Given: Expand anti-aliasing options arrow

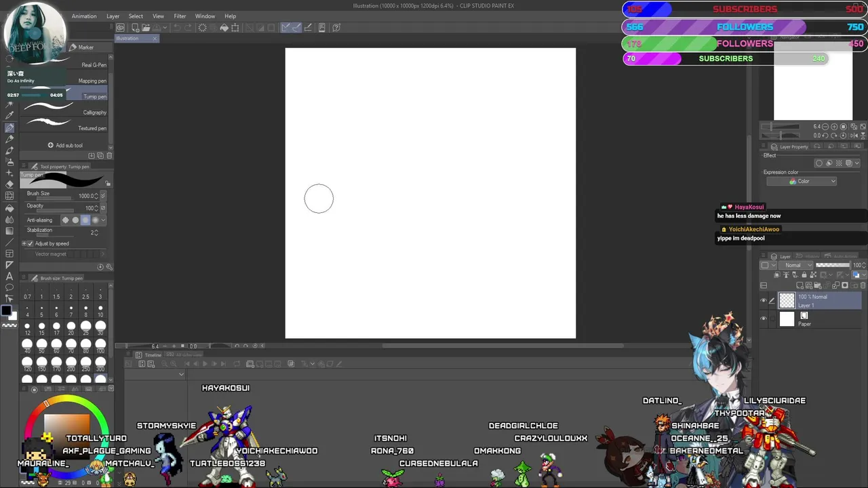Looking at the screenshot, I should [x=103, y=220].
